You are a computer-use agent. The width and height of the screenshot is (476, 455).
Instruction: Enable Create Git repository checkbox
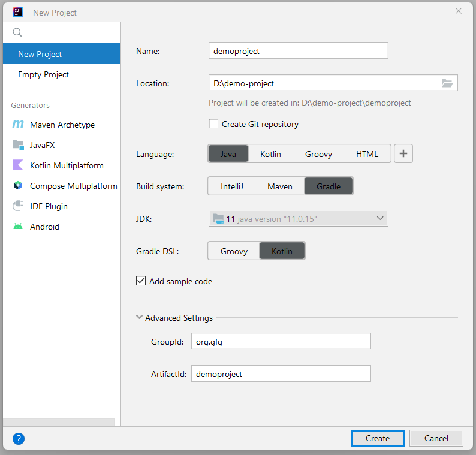[213, 124]
